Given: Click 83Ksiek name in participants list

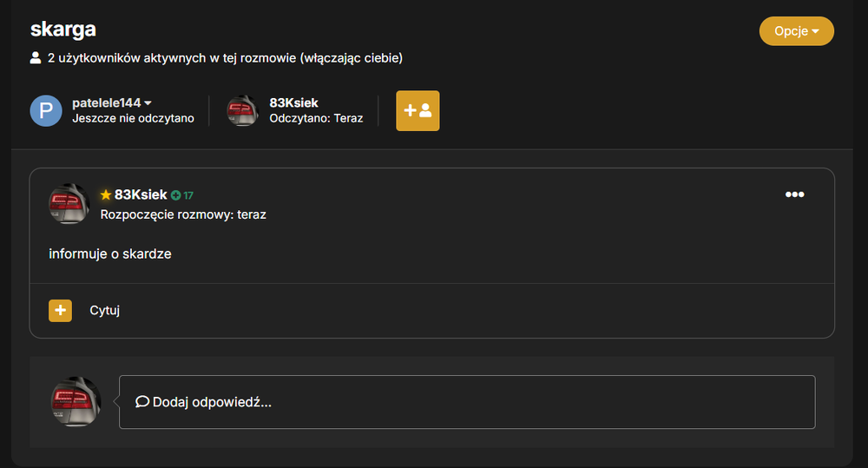Looking at the screenshot, I should pos(294,103).
